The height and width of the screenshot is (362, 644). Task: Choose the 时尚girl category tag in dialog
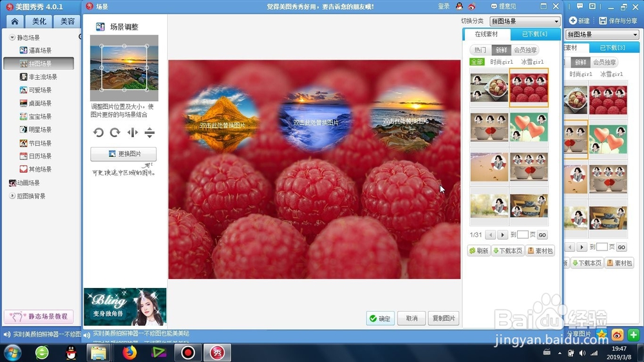pos(502,62)
